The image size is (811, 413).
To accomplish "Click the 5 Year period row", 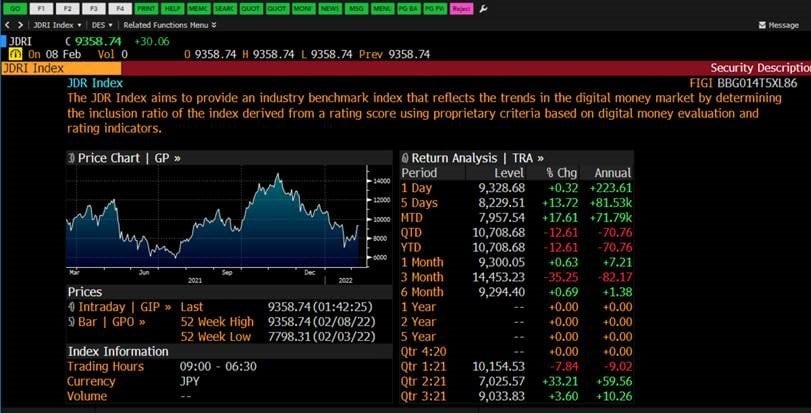I will pos(517,337).
